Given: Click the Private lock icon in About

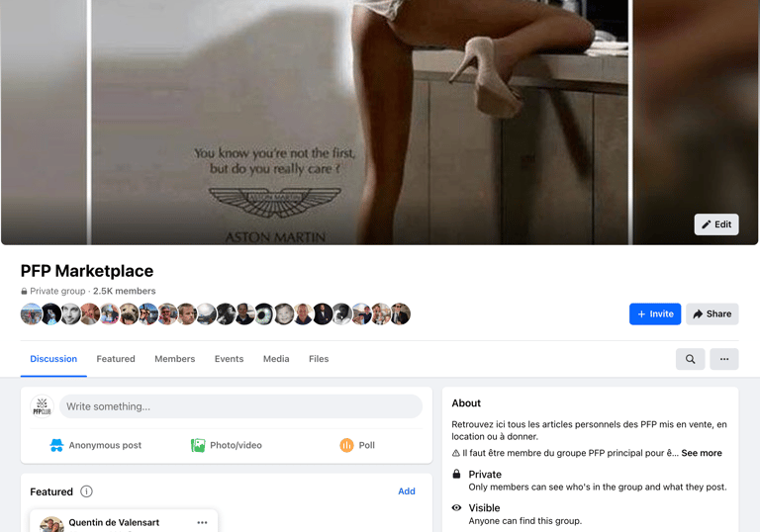Looking at the screenshot, I should click(456, 474).
